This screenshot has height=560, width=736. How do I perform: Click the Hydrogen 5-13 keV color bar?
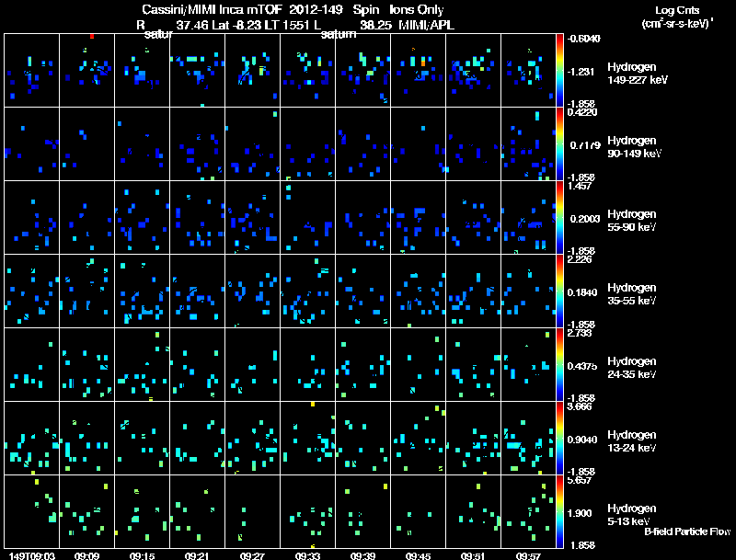[x=559, y=511]
